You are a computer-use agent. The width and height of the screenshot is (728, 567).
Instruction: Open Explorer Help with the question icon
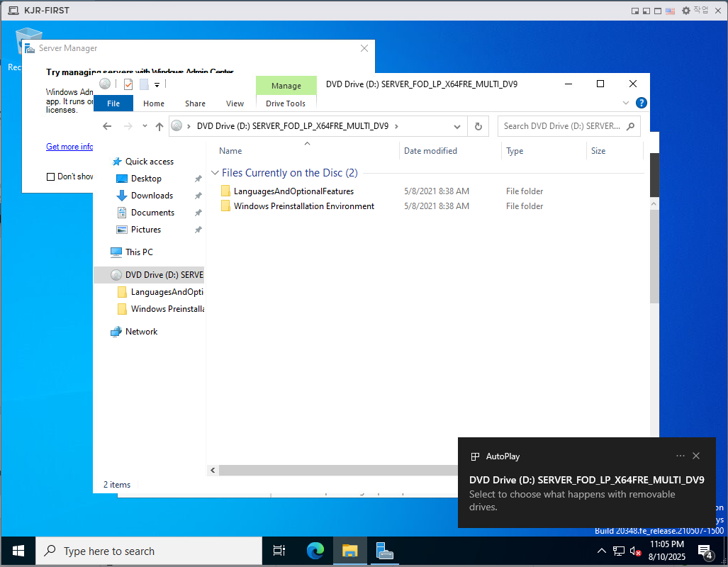pyautogui.click(x=642, y=103)
